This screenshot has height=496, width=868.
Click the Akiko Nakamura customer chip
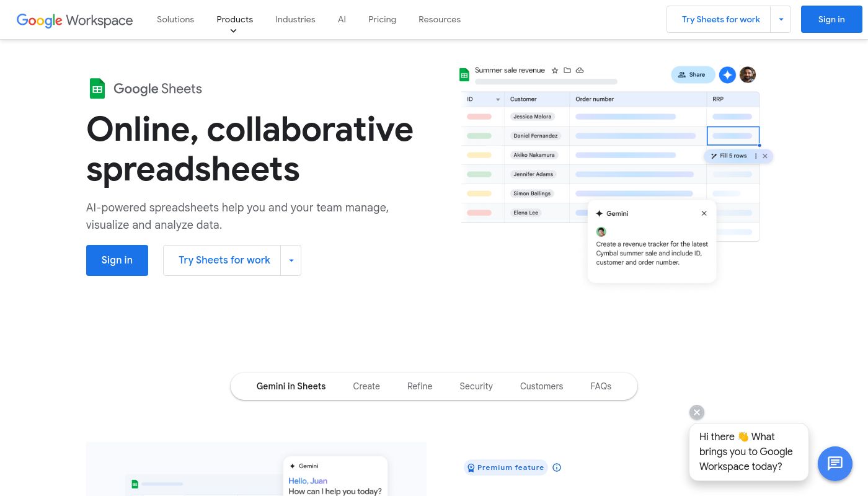pos(534,155)
